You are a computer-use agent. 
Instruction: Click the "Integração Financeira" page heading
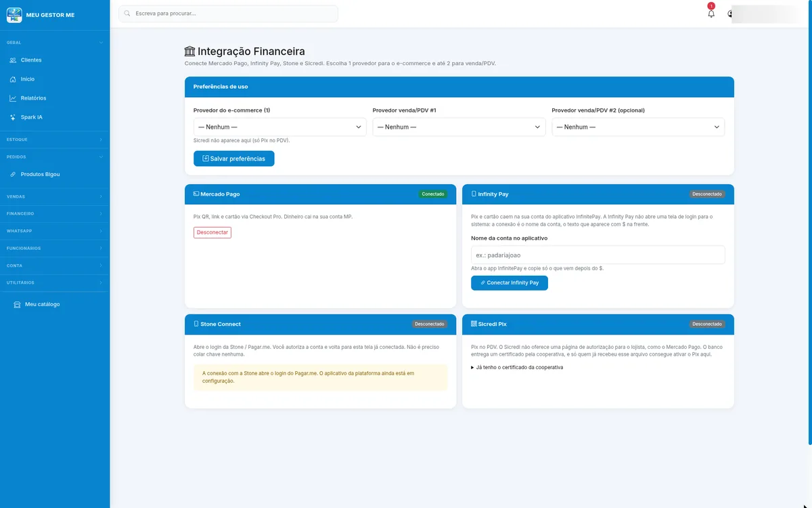click(x=245, y=51)
